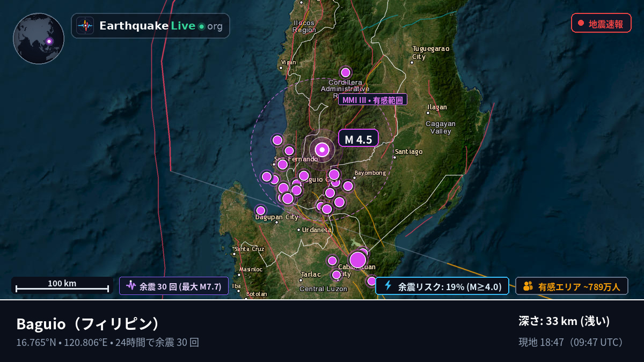The width and height of the screenshot is (644, 362).
Task: Click the aftershock waveform icon beside 余震 30 回
Action: (131, 286)
